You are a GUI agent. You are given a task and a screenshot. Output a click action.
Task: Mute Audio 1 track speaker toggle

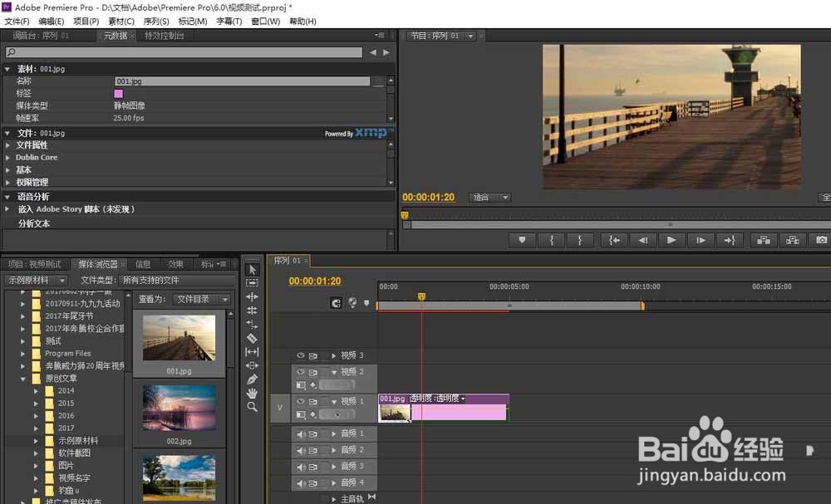301,434
